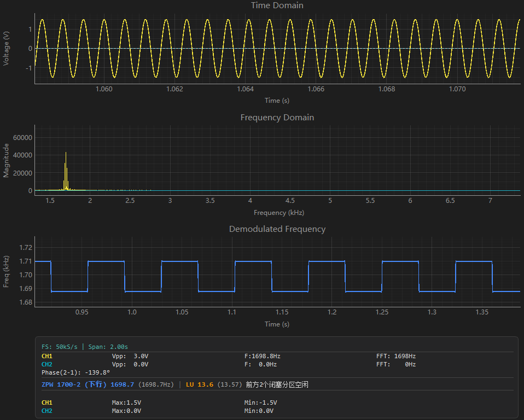
Task: Click the CH1 Max:1.5V reading
Action: click(126, 402)
